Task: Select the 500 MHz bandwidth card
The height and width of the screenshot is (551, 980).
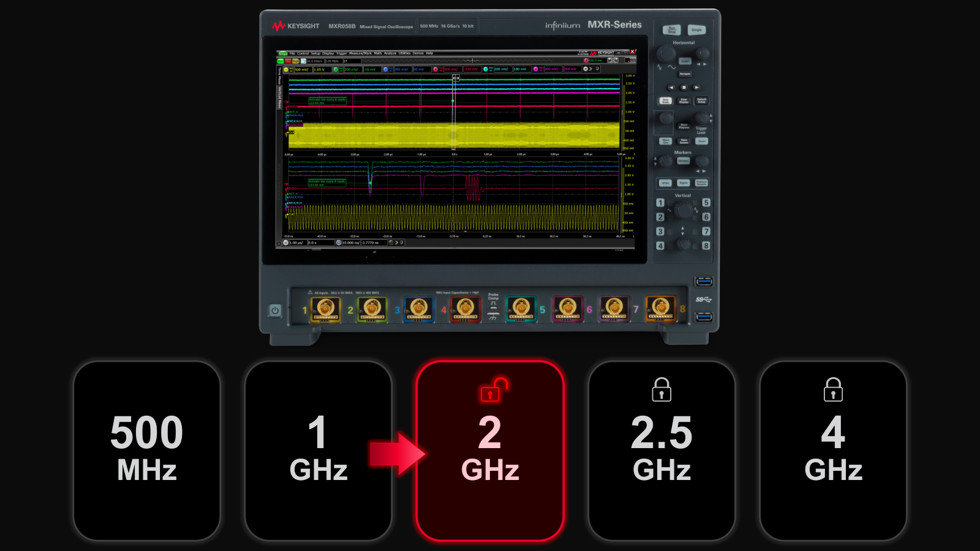Action: pos(147,451)
